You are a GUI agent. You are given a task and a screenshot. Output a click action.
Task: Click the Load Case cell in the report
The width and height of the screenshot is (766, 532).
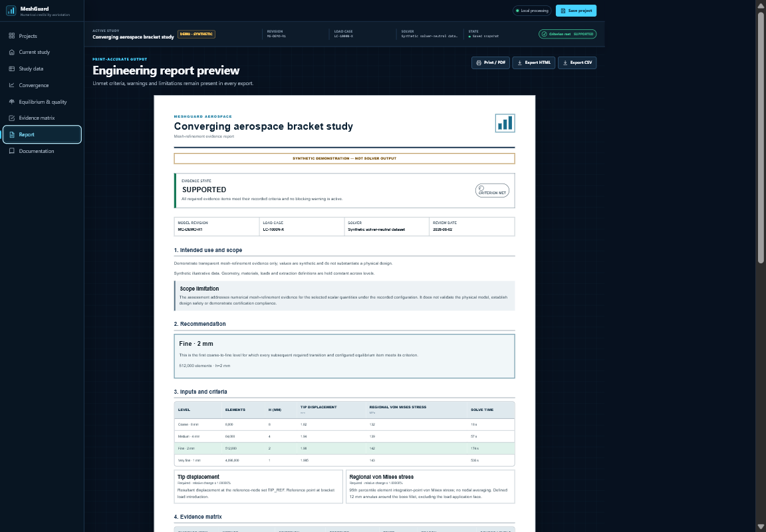point(301,226)
